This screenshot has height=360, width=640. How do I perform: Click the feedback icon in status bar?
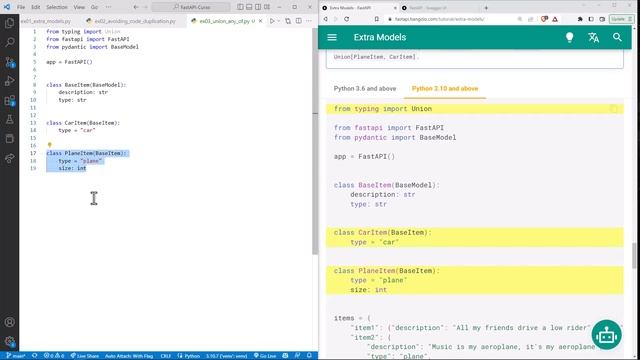point(298,356)
